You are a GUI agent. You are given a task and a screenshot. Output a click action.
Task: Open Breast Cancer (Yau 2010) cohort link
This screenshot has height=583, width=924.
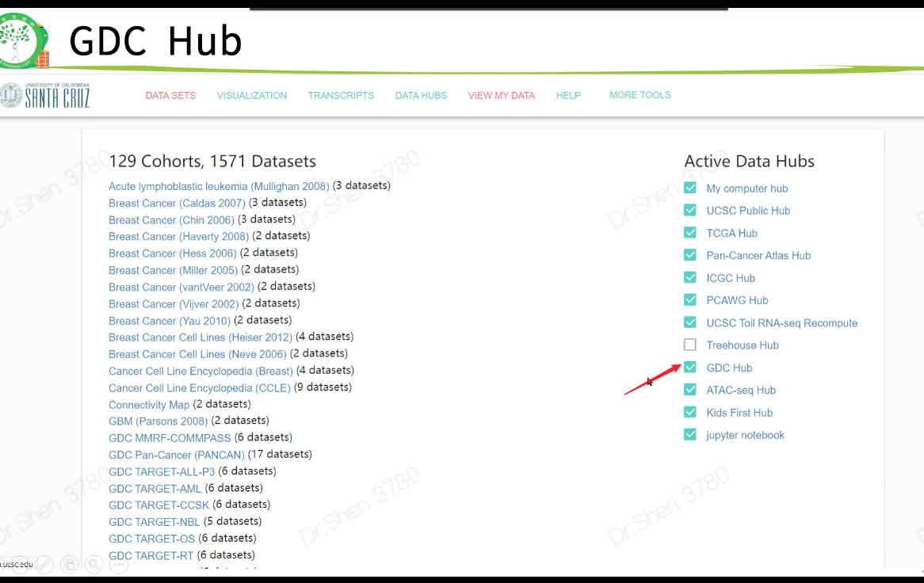coord(170,321)
